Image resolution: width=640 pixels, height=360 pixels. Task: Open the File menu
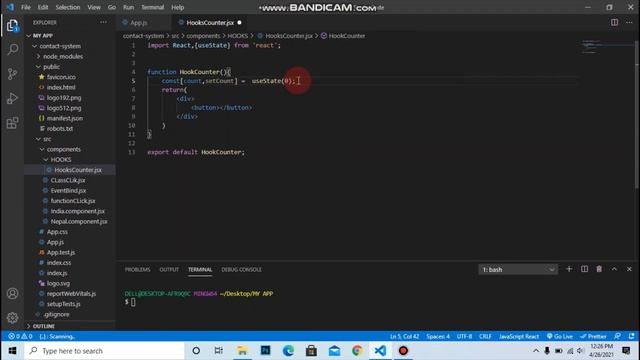click(x=26, y=7)
